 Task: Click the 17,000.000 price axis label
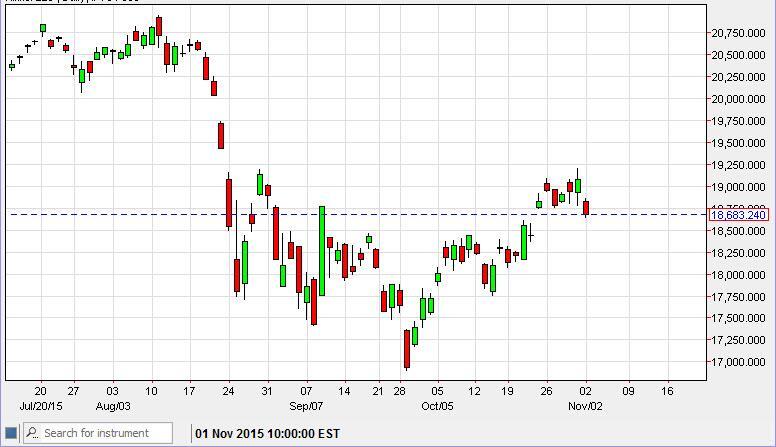click(x=739, y=362)
